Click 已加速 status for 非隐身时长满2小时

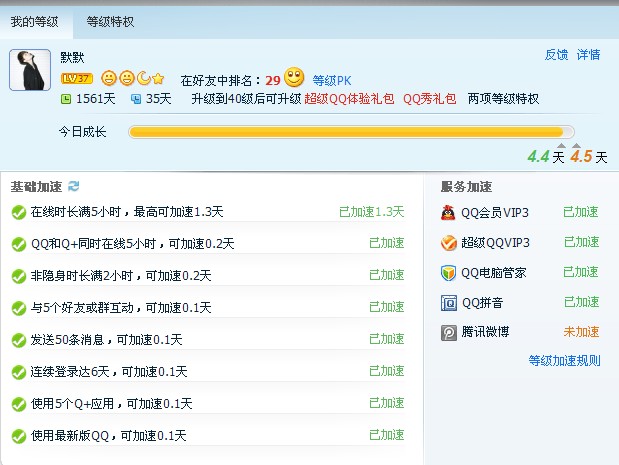(386, 275)
